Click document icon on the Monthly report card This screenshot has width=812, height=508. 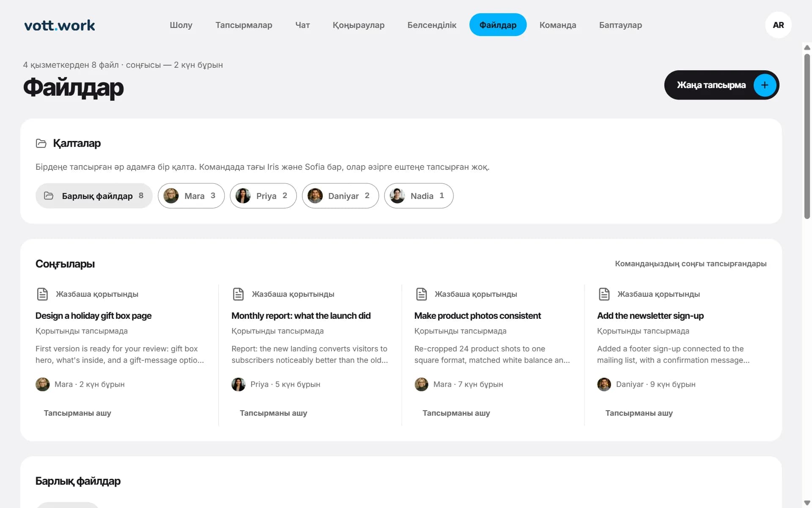coord(239,294)
